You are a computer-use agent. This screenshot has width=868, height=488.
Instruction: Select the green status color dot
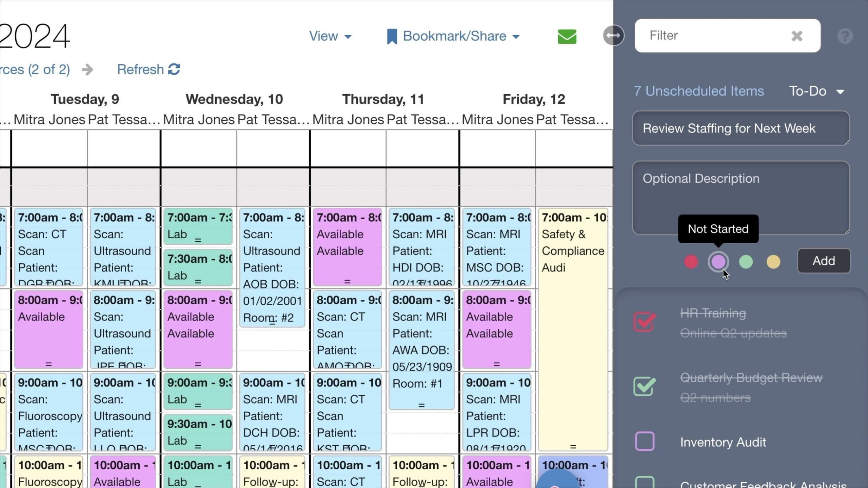[x=746, y=262]
